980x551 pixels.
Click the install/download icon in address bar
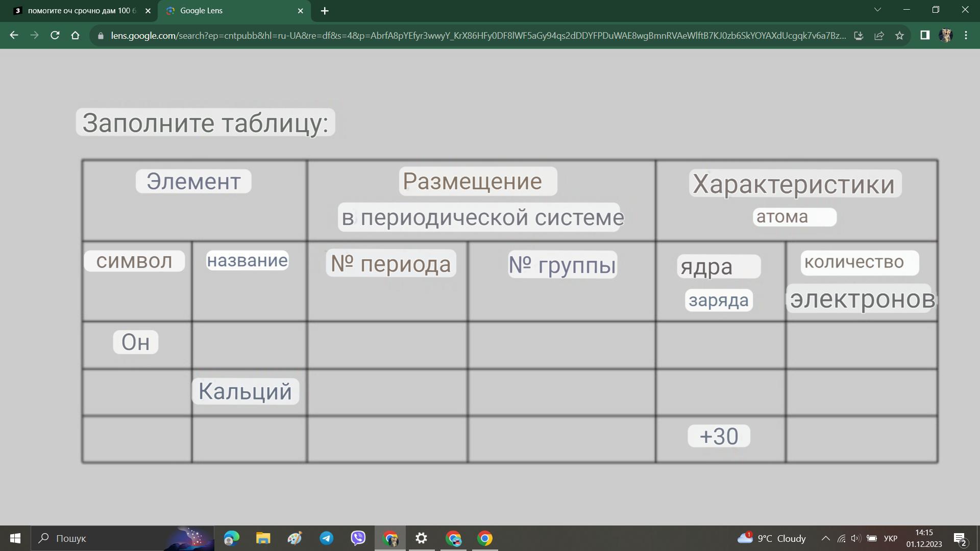coord(859,35)
